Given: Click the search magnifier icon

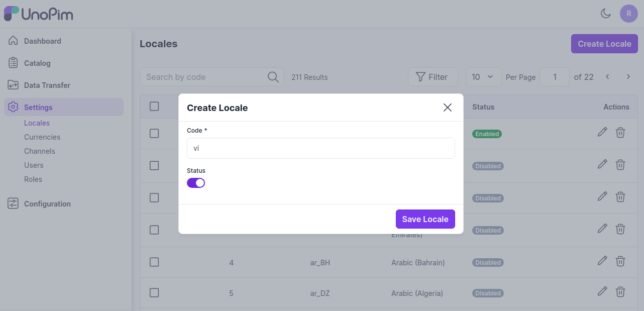Looking at the screenshot, I should [x=273, y=77].
